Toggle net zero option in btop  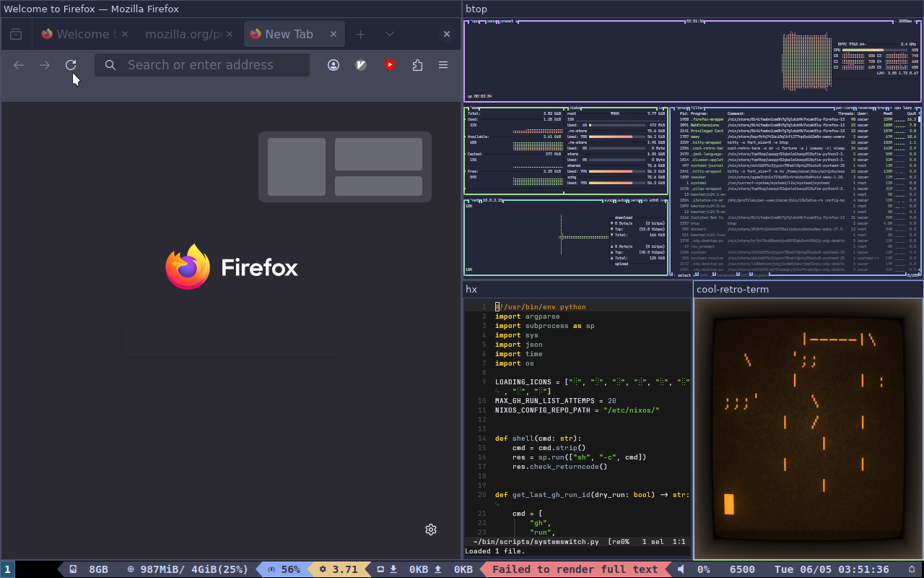point(635,200)
